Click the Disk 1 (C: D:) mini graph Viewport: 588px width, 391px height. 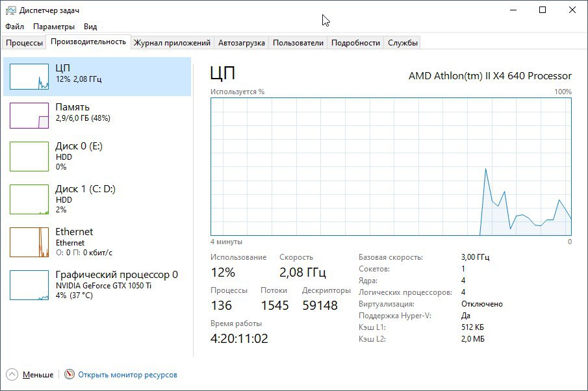tap(29, 199)
